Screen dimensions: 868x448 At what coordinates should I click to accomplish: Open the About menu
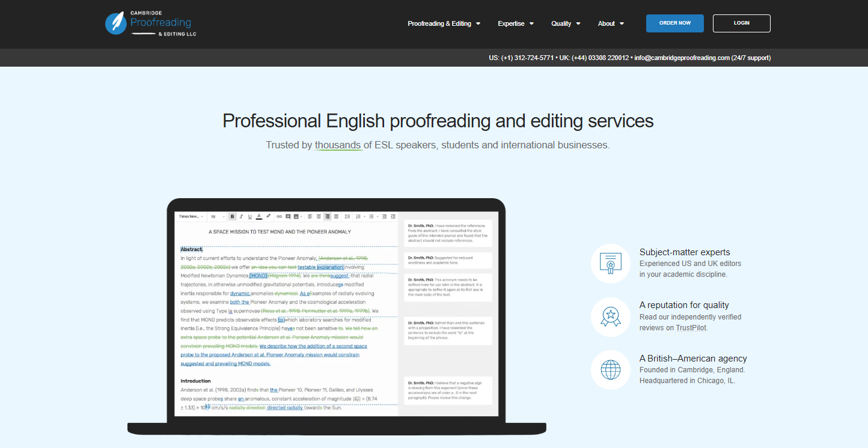(611, 23)
